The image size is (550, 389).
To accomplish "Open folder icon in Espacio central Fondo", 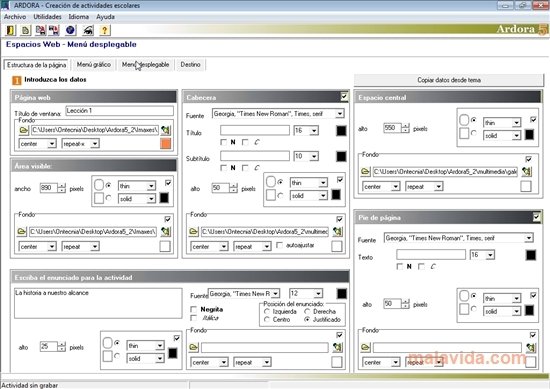I will click(x=365, y=172).
